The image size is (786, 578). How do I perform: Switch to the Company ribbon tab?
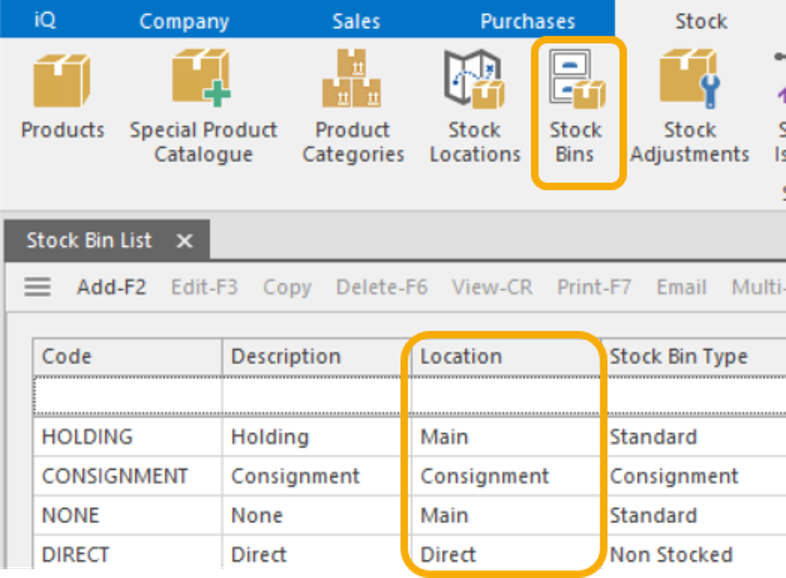(x=184, y=21)
